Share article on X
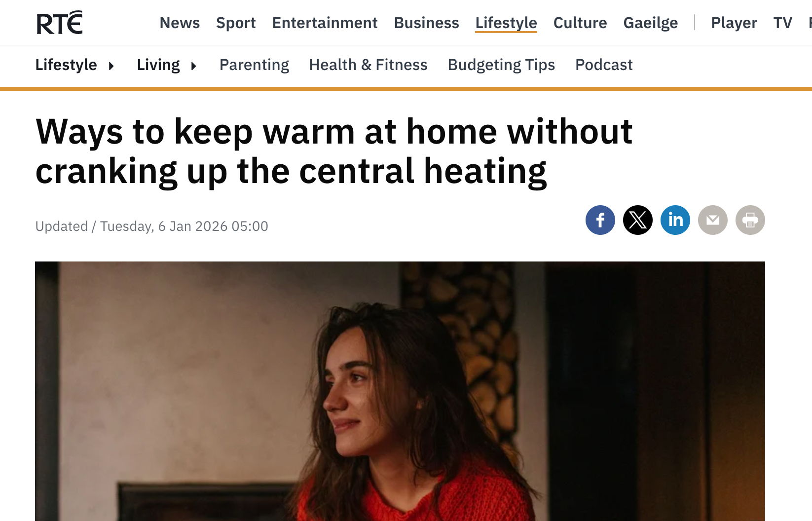812x521 pixels. (x=637, y=220)
